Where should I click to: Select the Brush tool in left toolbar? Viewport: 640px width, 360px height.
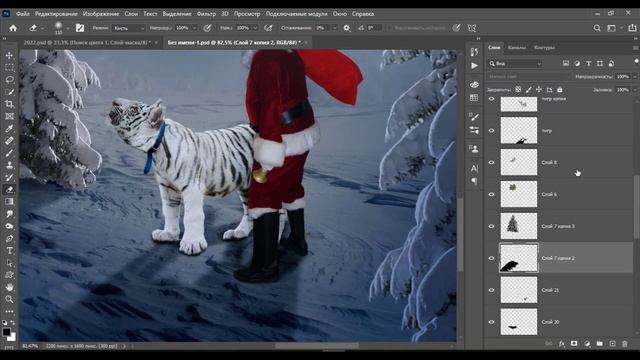(x=9, y=153)
